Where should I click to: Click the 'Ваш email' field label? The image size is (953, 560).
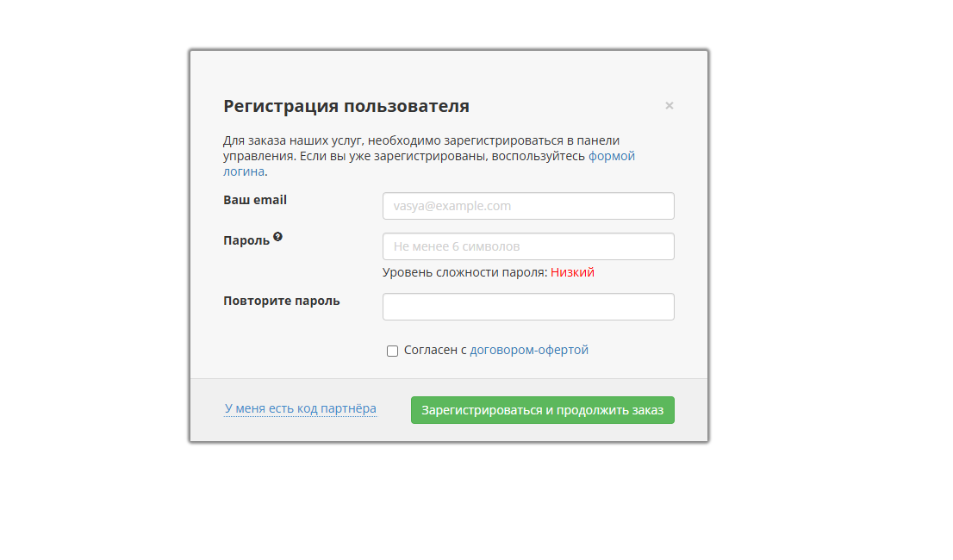point(255,200)
